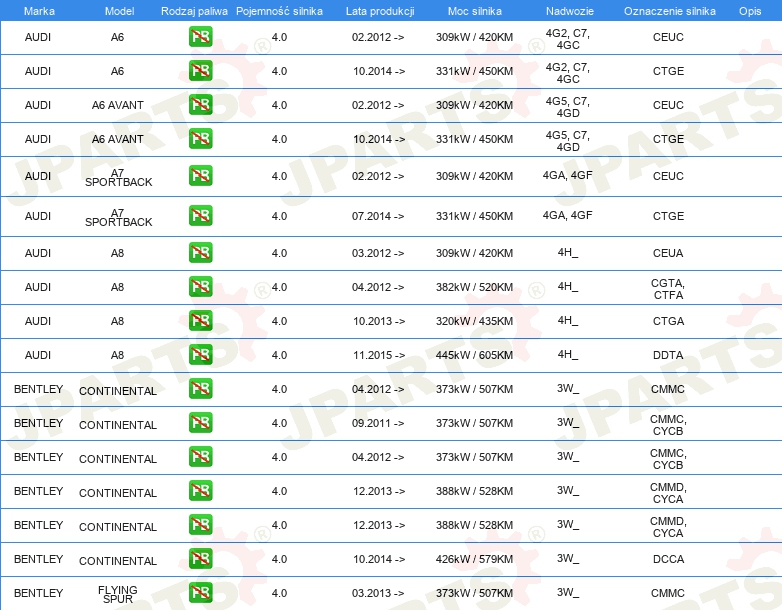Click the fuel icon in Audi A8 CTGA row
Image resolution: width=782 pixels, height=610 pixels.
200,321
